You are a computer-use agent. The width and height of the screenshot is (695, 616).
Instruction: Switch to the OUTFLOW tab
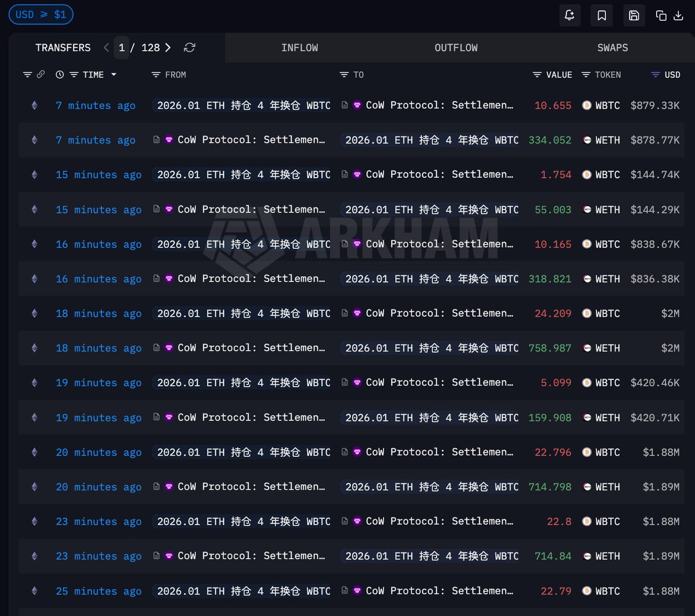(x=456, y=47)
